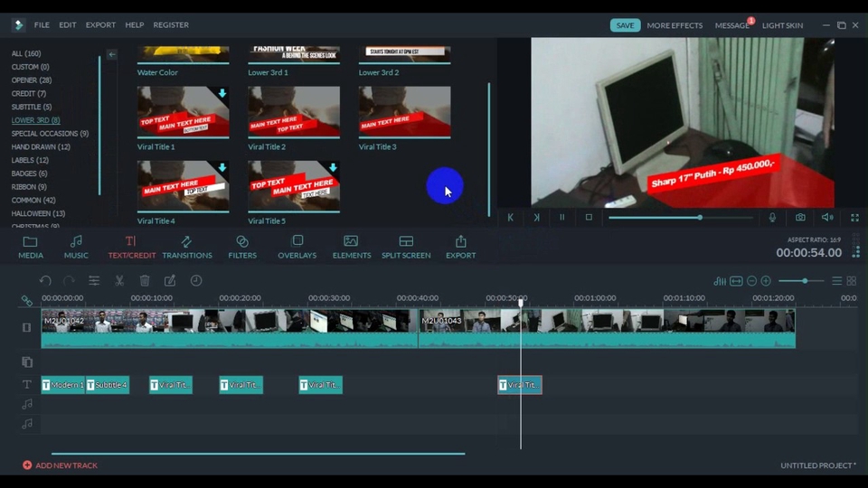
Task: Open the audio mixer icon
Action: (720, 281)
